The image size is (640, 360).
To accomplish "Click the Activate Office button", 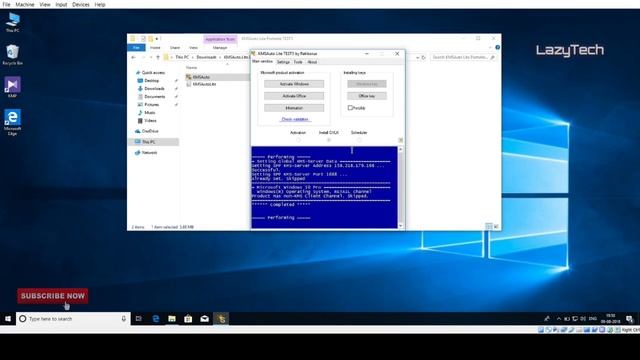I will [294, 96].
